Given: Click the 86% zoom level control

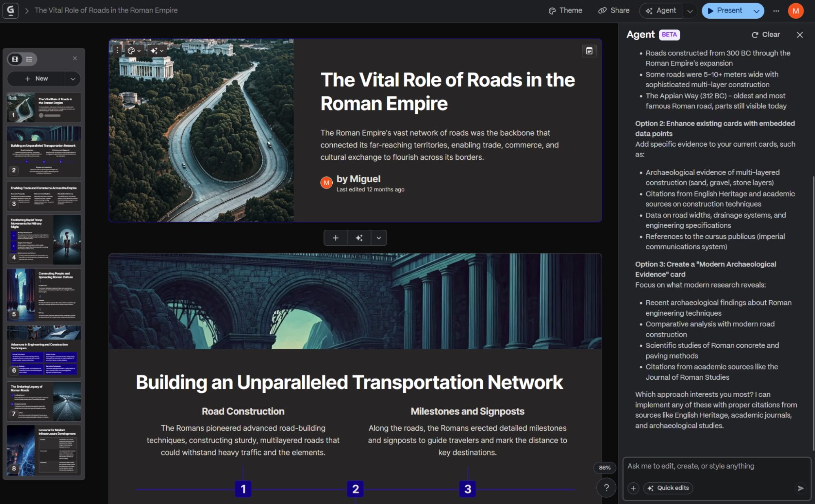Looking at the screenshot, I should coord(605,468).
